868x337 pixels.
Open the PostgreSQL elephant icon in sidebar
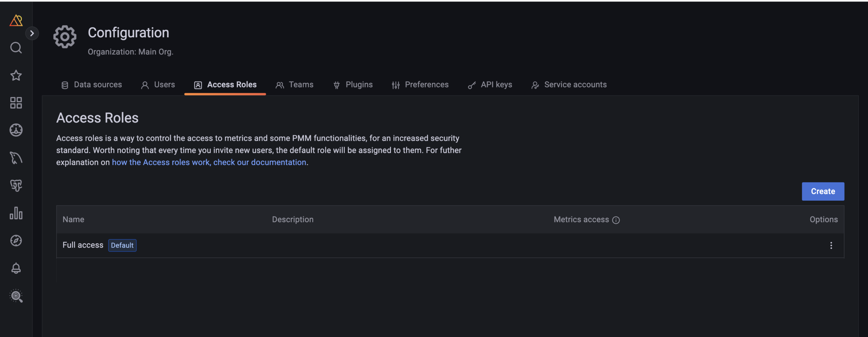pos(16,185)
